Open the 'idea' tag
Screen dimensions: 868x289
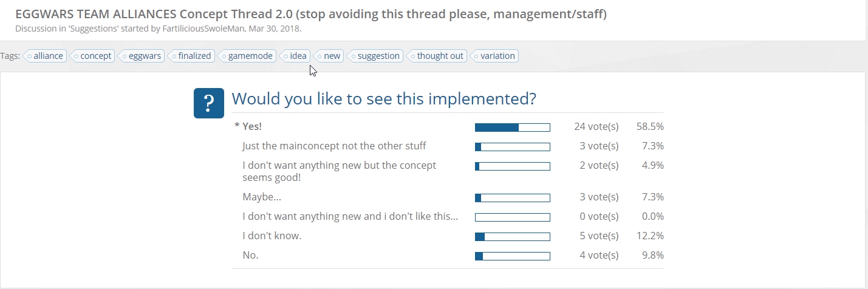294,56
